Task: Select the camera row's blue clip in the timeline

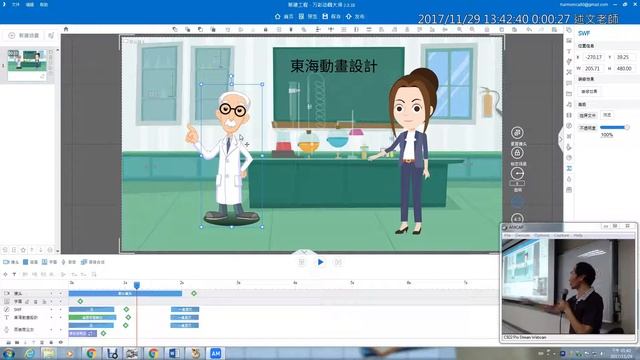Action: click(x=125, y=293)
